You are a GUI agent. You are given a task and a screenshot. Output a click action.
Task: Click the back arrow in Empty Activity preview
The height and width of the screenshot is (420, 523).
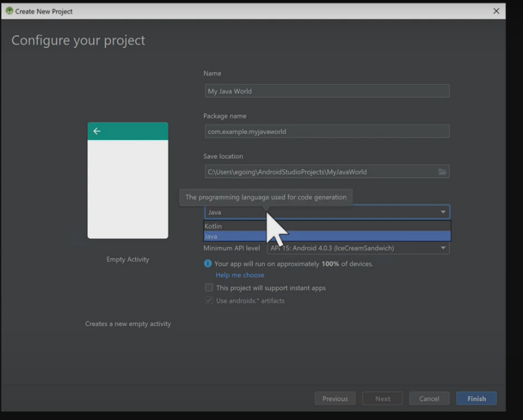pyautogui.click(x=96, y=131)
